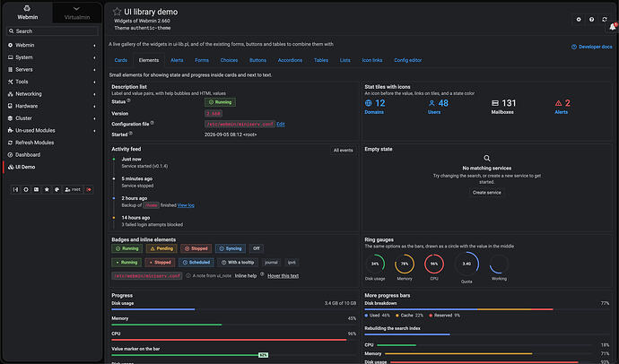Click the Hover this text link
The image size is (619, 364).
tap(283, 276)
